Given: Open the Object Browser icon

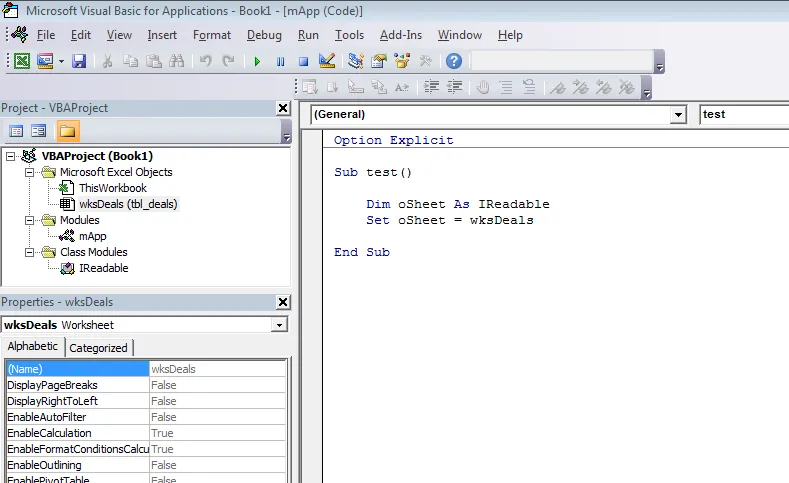Looking at the screenshot, I should tap(402, 61).
